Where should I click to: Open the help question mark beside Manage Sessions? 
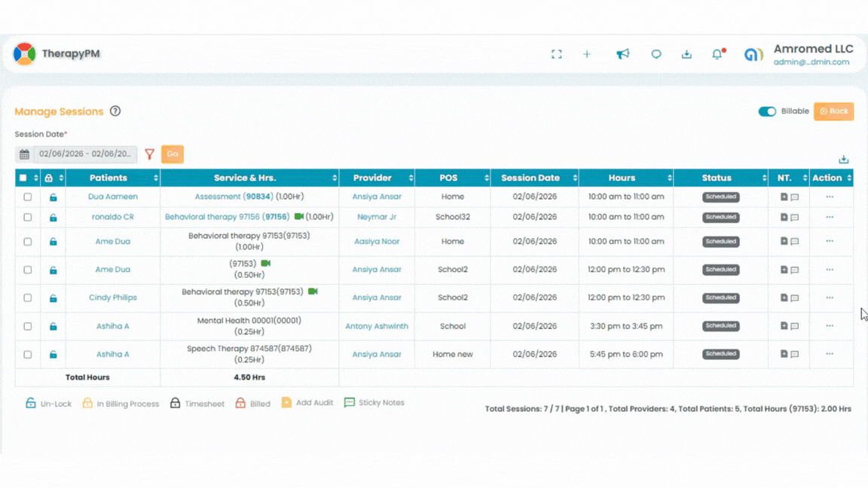coord(115,111)
